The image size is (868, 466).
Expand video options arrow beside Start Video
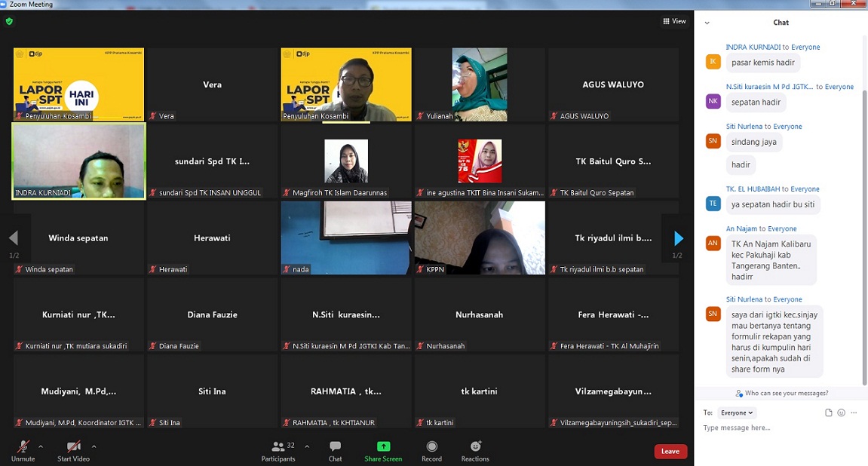[94, 446]
